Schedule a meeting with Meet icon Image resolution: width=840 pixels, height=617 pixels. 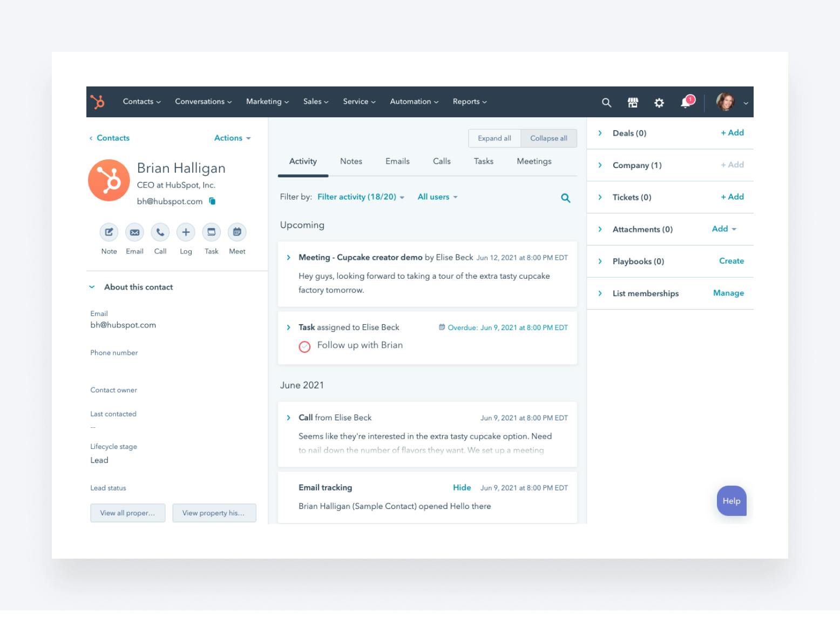tap(237, 232)
